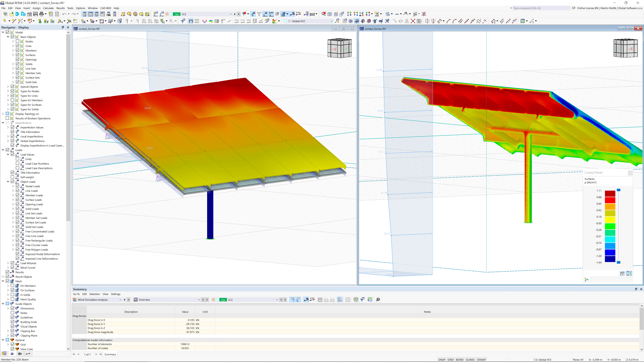Collapse the Basic Objects branch
The width and height of the screenshot is (644, 362).
click(8, 37)
